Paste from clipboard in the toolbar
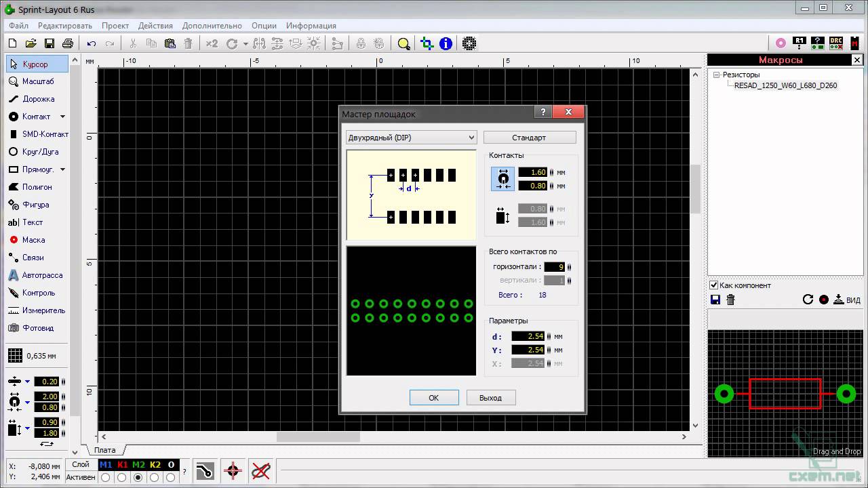 click(170, 43)
